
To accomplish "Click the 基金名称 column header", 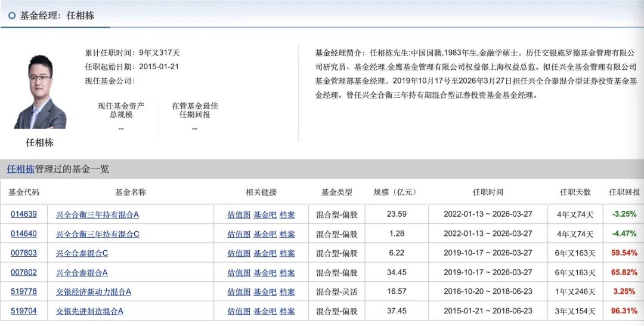I will (130, 192).
